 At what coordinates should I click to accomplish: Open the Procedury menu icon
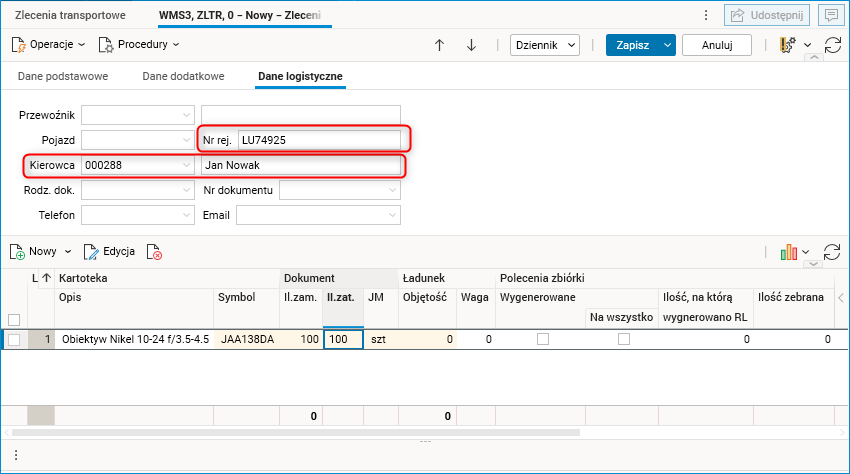(105, 45)
